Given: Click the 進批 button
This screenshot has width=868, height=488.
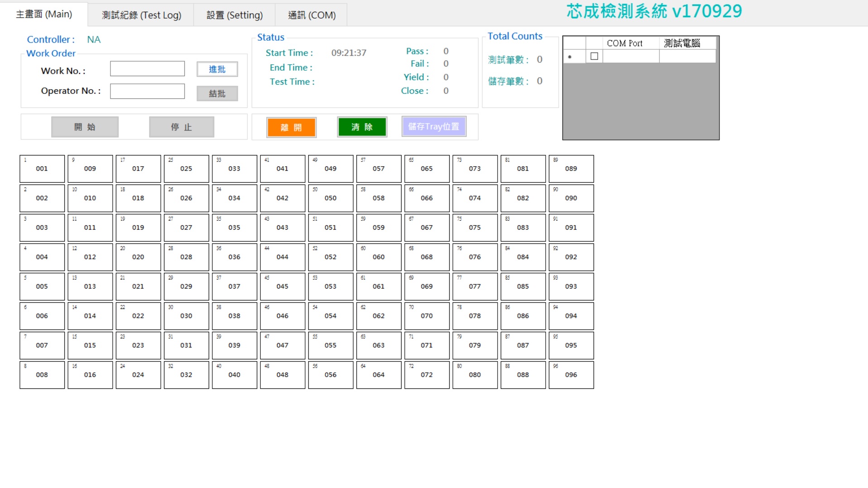Looking at the screenshot, I should coord(217,69).
